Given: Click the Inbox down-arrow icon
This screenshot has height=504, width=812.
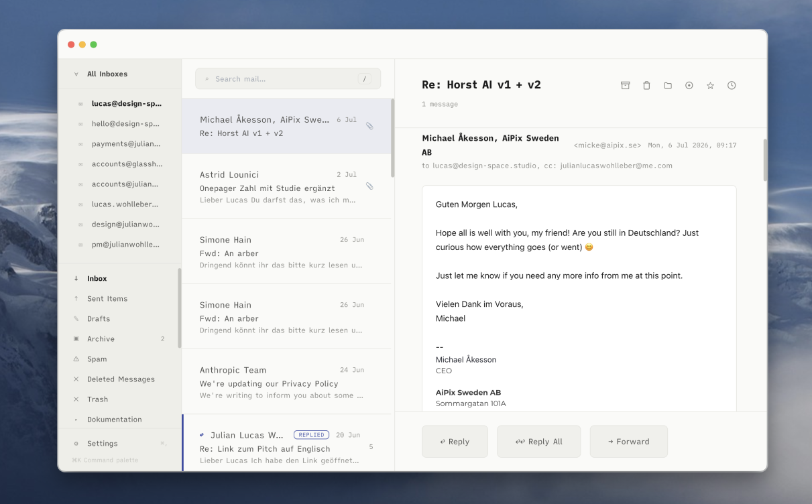Looking at the screenshot, I should point(76,278).
